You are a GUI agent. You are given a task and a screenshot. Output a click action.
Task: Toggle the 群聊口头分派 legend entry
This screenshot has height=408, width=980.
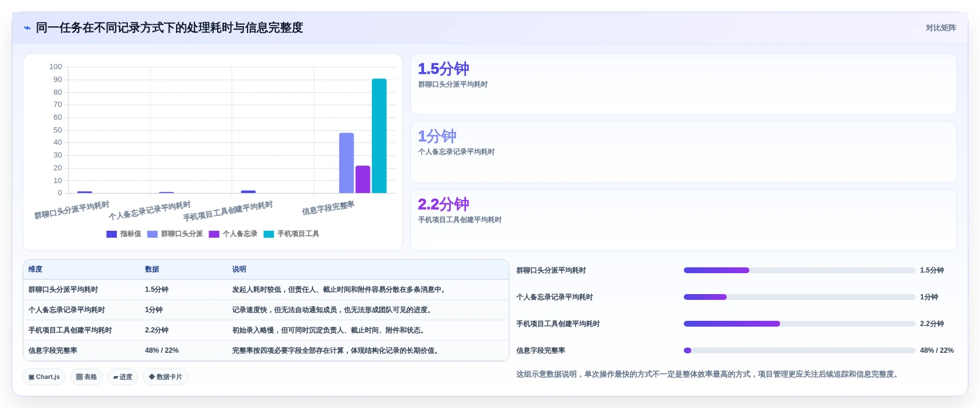point(175,234)
